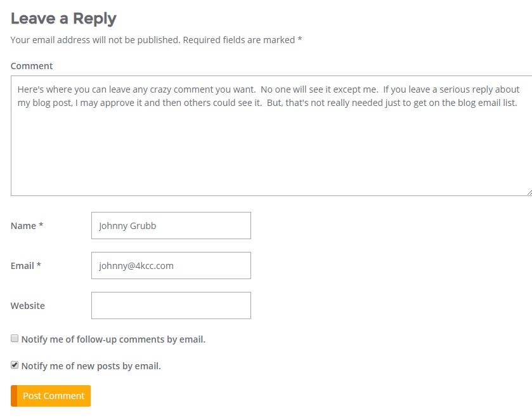
Task: Click the "Name" field label
Action: 23,226
